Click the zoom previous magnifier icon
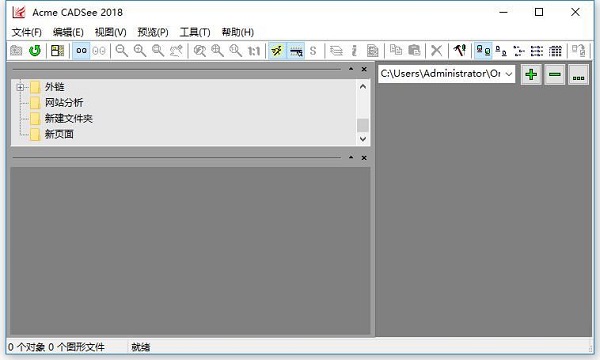Viewport: 600px width, 360px height. 200,50
